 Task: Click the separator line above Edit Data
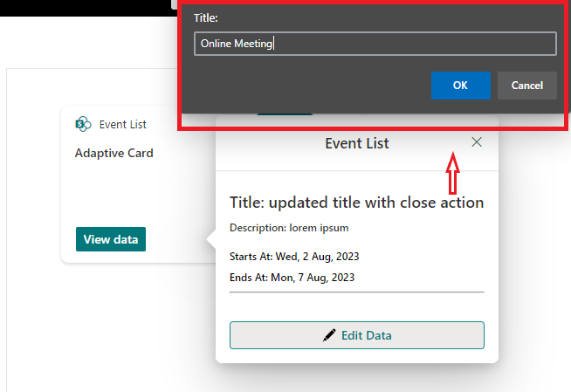tap(356, 292)
